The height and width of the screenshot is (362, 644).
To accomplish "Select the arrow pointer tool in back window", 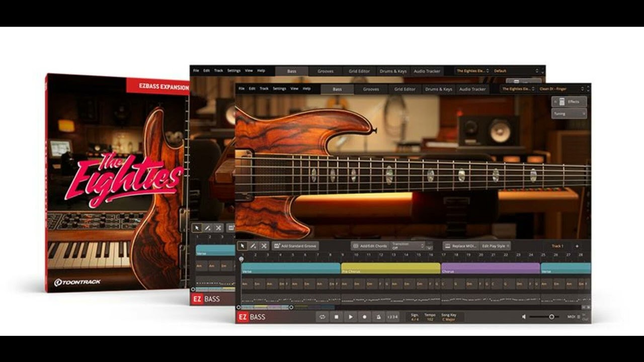I will pos(197,228).
